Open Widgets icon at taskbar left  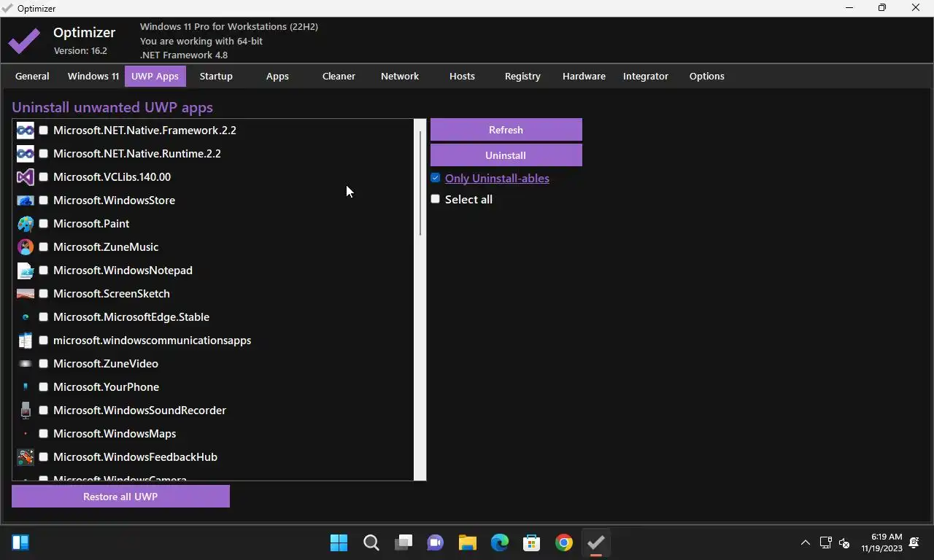click(x=20, y=542)
